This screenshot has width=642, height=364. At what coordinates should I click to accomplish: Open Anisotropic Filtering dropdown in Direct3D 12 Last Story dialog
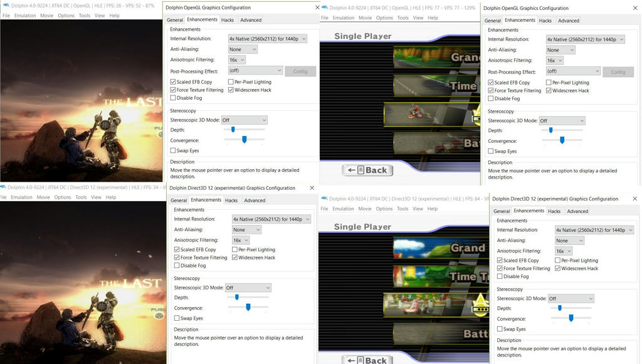241,240
